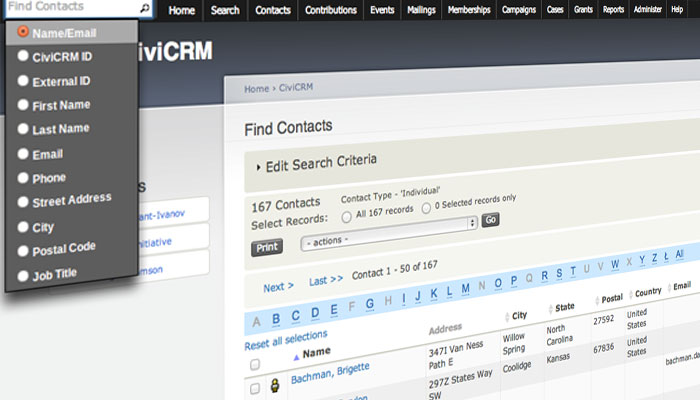
Task: Select the Selected records only radio
Action: tap(426, 208)
